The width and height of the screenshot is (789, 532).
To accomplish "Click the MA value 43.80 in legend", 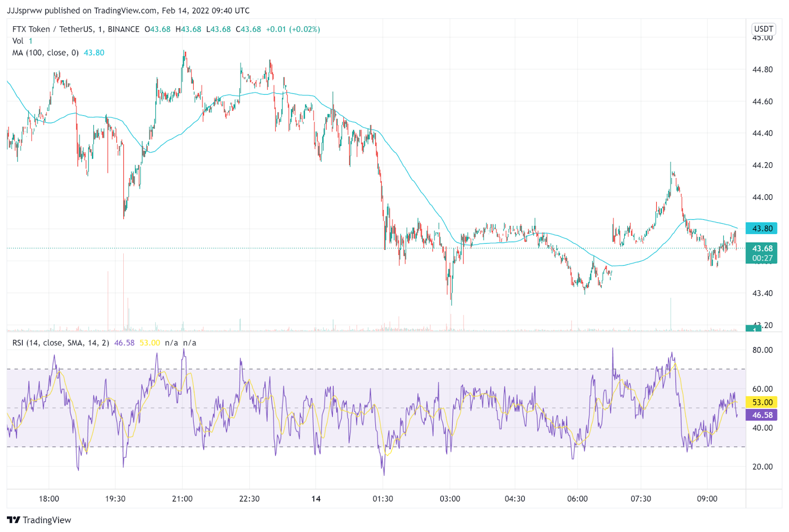I will pyautogui.click(x=94, y=53).
